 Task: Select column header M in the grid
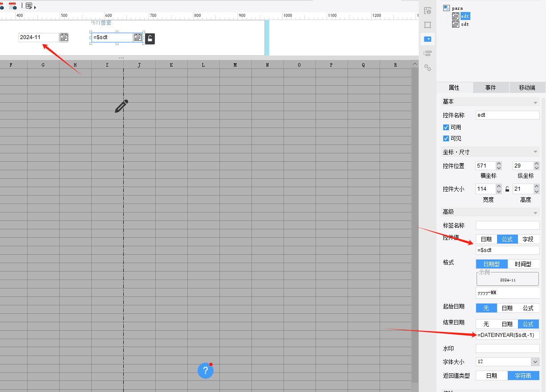(x=235, y=65)
